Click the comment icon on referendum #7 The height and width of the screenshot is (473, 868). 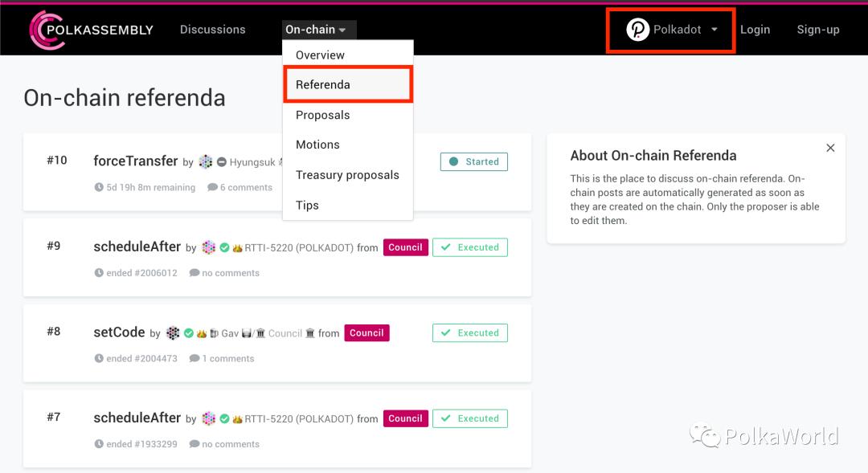(x=194, y=443)
